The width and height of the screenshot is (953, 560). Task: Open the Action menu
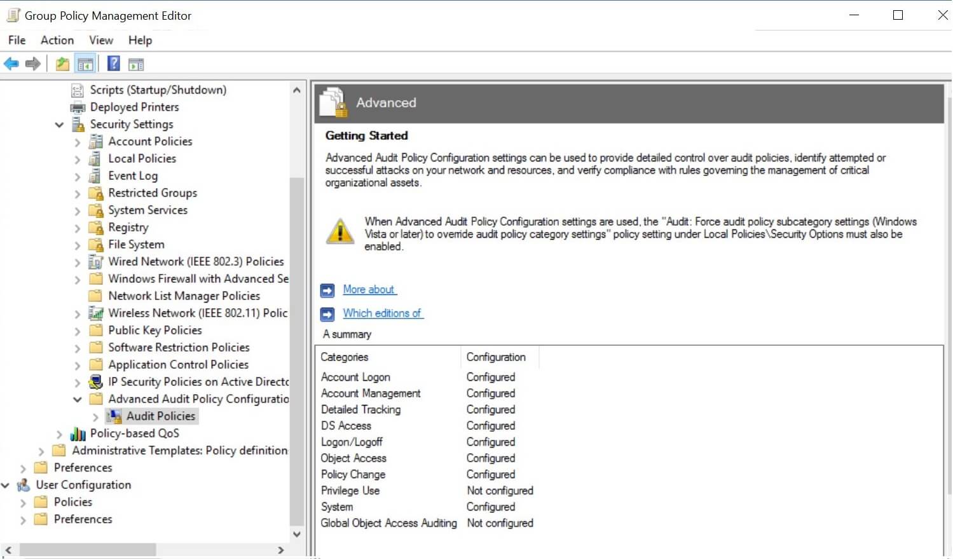[56, 40]
